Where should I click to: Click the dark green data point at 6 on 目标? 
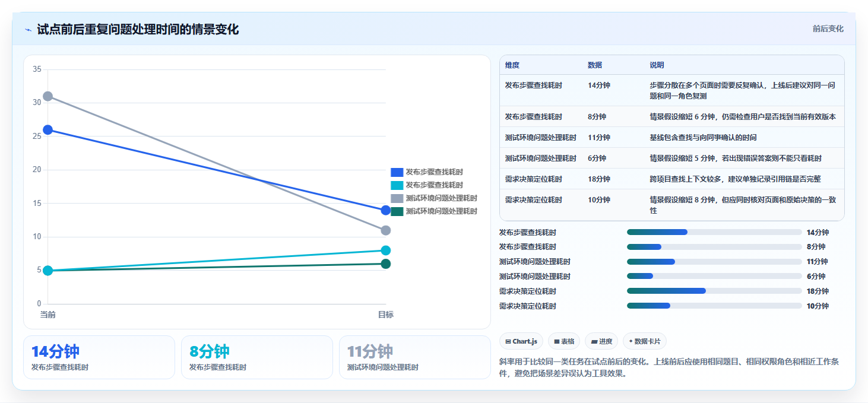coord(386,264)
